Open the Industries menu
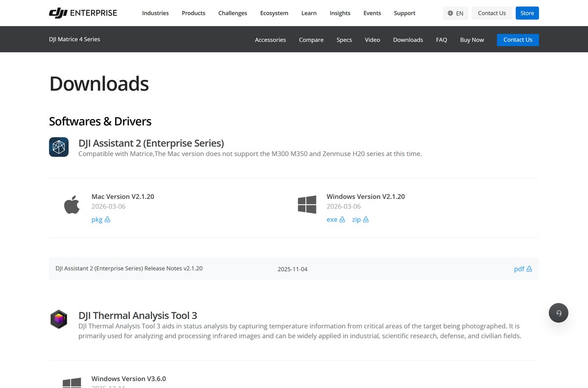The image size is (588, 388). [155, 13]
